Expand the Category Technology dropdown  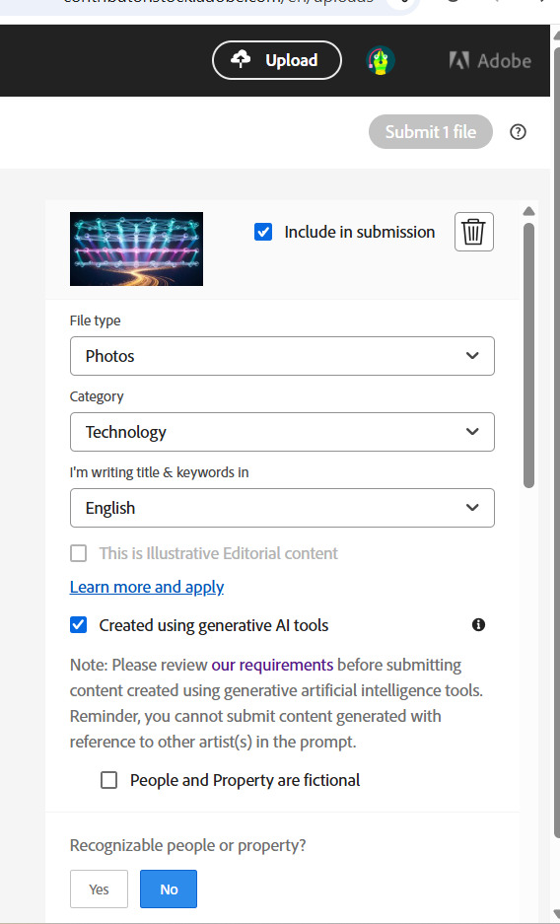click(x=282, y=432)
